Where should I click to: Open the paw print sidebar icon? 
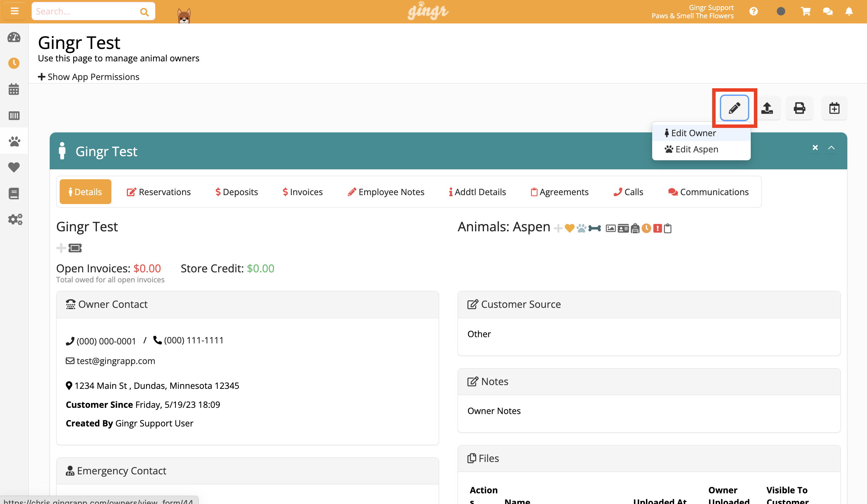[x=14, y=141]
